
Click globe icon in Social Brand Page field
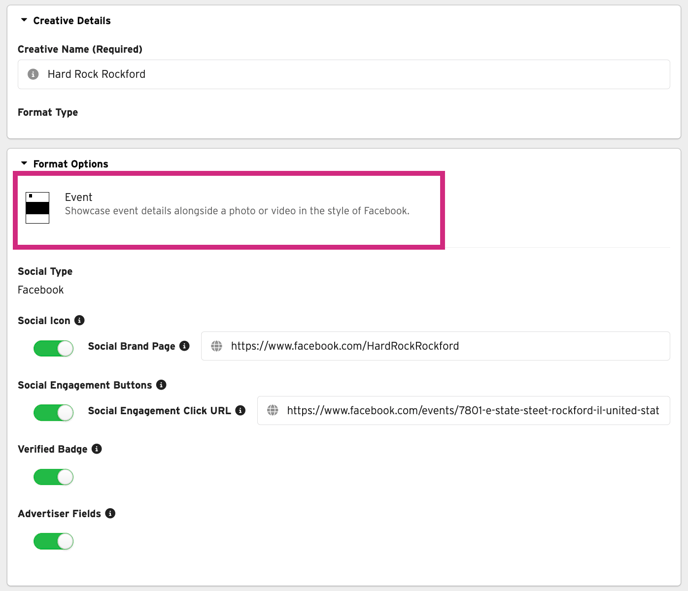coord(216,346)
